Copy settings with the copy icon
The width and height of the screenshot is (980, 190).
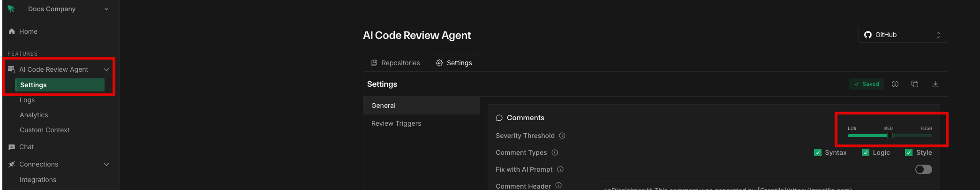tap(915, 84)
